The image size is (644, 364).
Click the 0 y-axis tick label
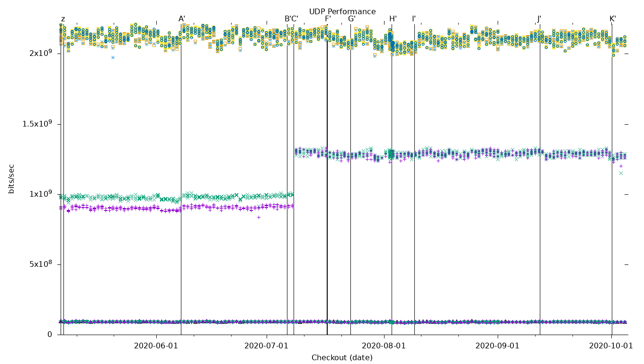50,335
